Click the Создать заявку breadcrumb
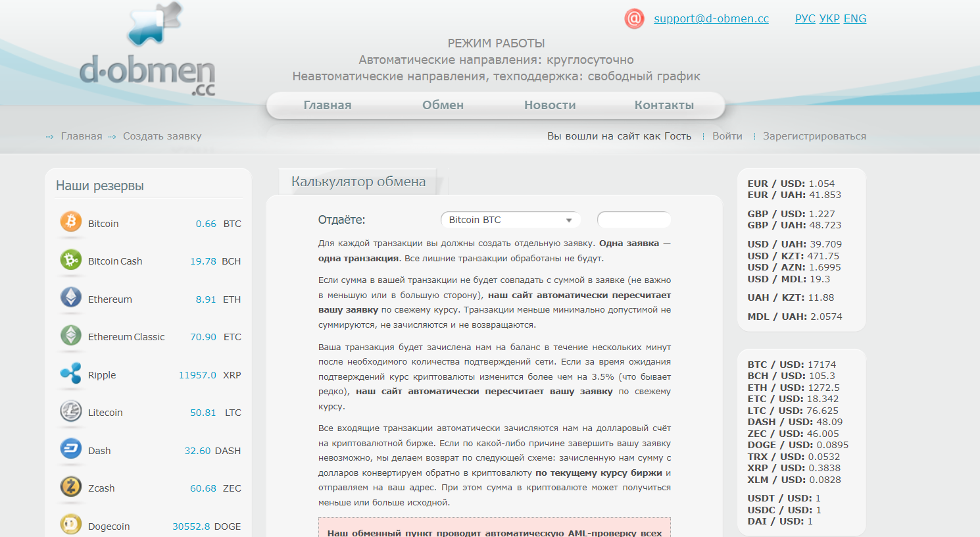The image size is (980, 537). tap(162, 136)
